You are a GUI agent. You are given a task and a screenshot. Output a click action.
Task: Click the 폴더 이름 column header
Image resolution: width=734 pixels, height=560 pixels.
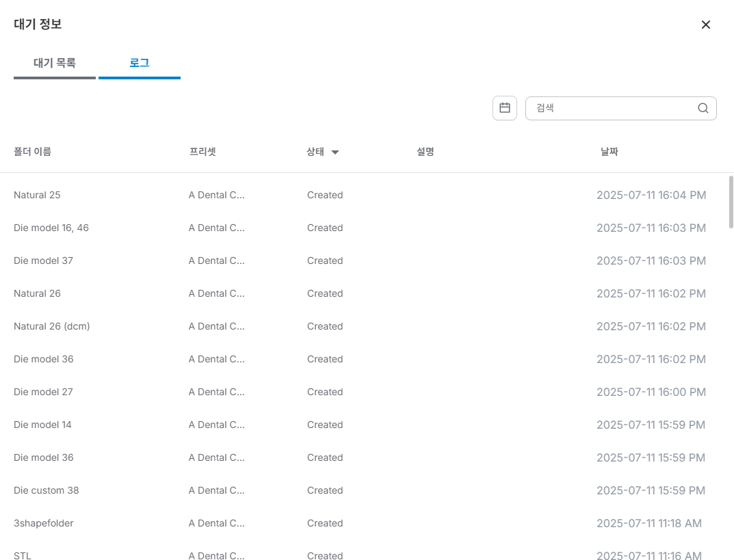(32, 152)
